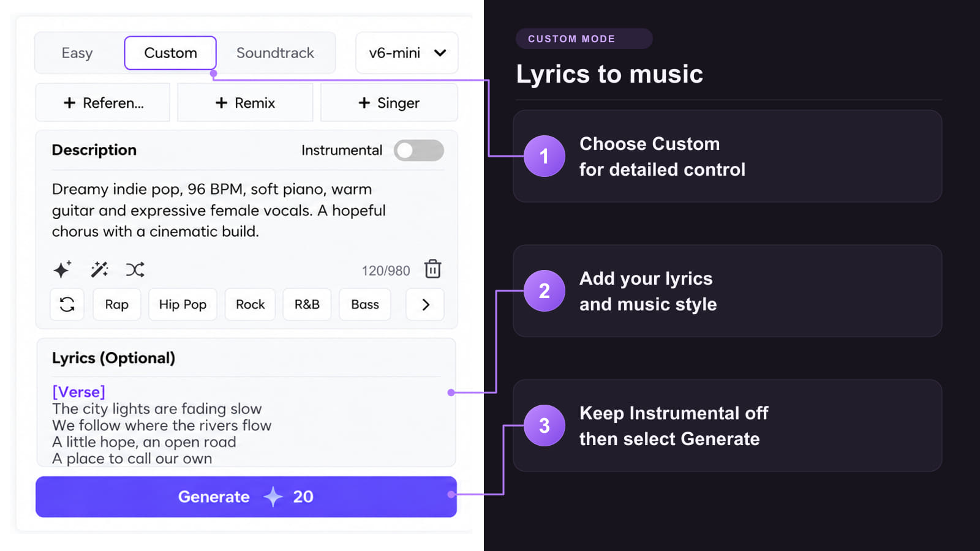The image size is (980, 551).
Task: Show more style tags with the arrow
Action: [x=425, y=304]
